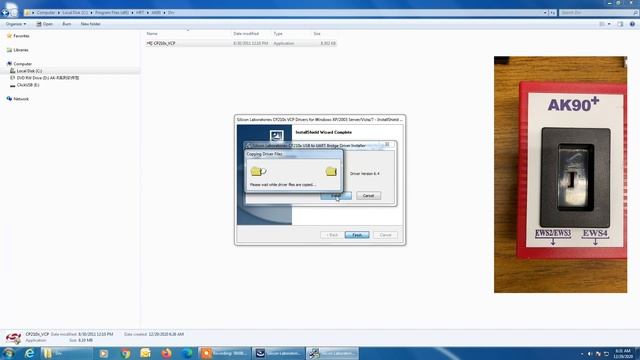Launch Microsoft Edge from the taskbar
Viewport: 640px width, 360px height.
[187, 353]
